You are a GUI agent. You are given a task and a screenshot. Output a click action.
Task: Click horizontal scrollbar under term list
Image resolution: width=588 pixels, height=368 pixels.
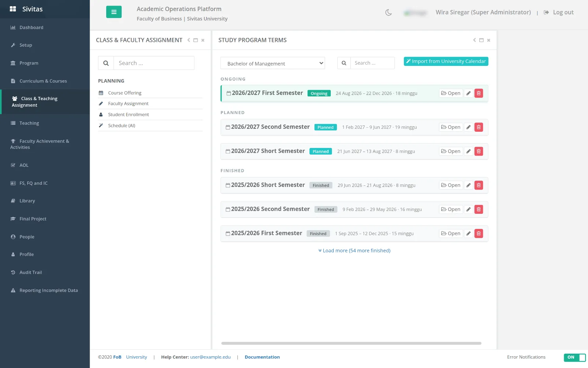coord(351,343)
